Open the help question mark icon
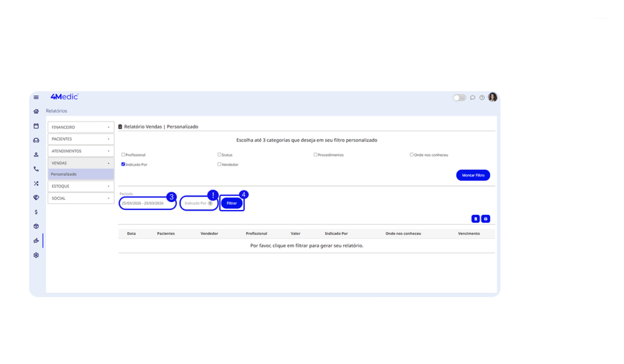 coord(481,97)
